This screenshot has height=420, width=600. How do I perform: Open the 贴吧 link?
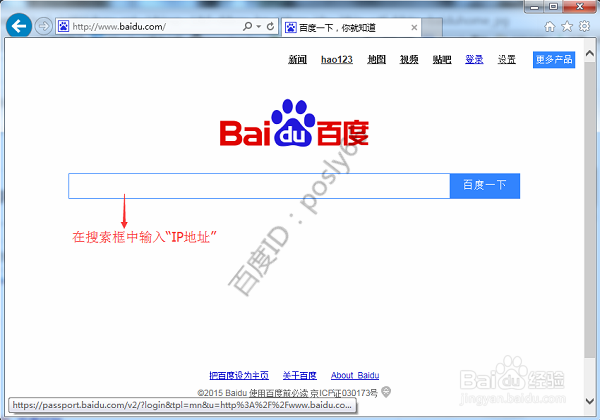click(442, 60)
